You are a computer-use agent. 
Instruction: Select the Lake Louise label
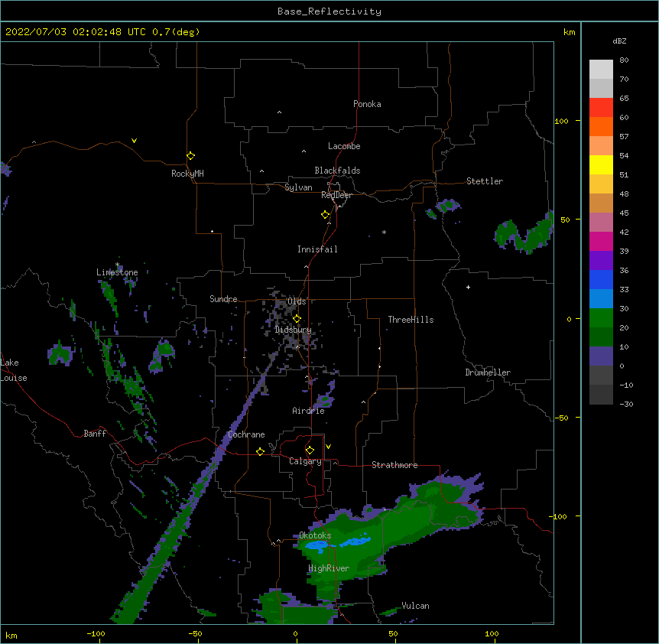click(x=14, y=370)
